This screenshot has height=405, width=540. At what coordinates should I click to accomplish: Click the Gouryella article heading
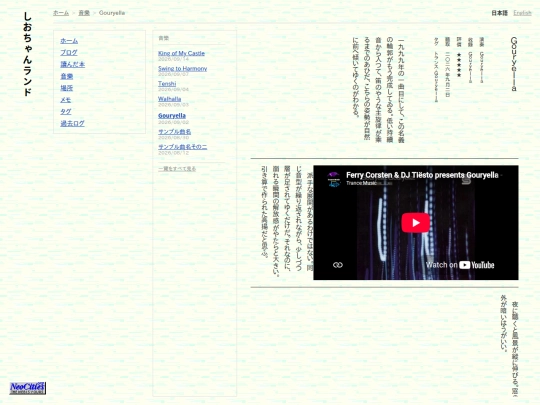(514, 64)
